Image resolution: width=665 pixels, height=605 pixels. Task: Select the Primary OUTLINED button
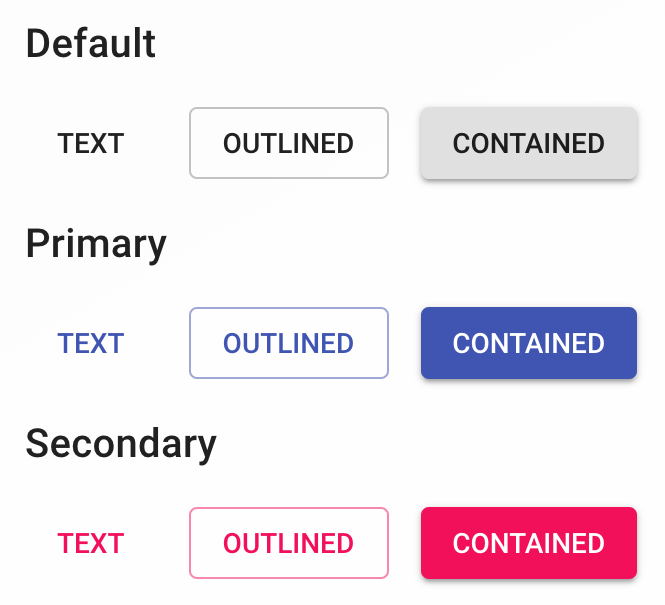pos(288,343)
